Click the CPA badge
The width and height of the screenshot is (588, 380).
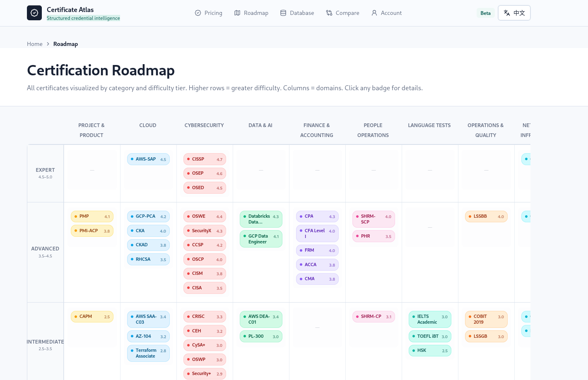317,216
